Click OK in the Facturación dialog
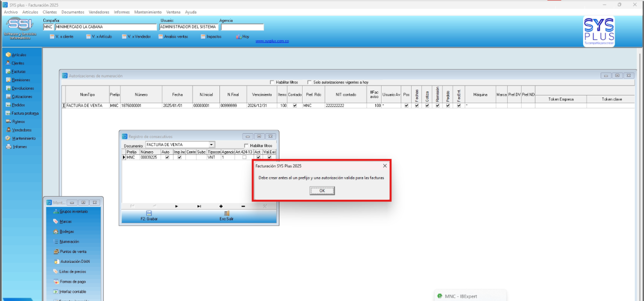 pyautogui.click(x=322, y=191)
